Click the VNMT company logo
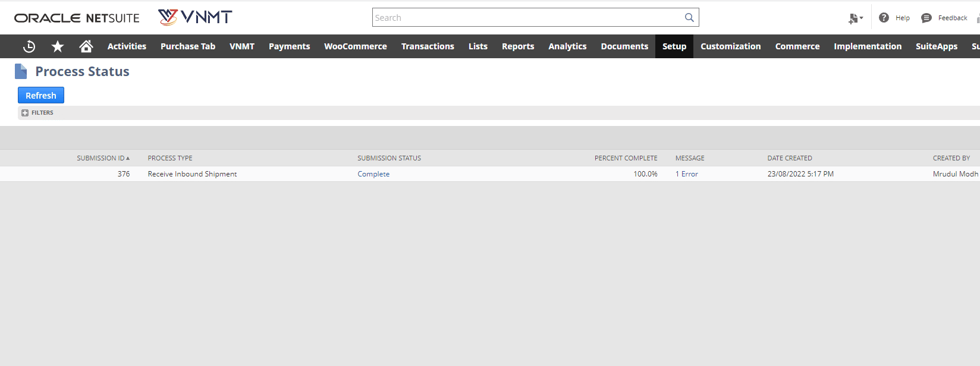This screenshot has width=980, height=366. point(195,17)
